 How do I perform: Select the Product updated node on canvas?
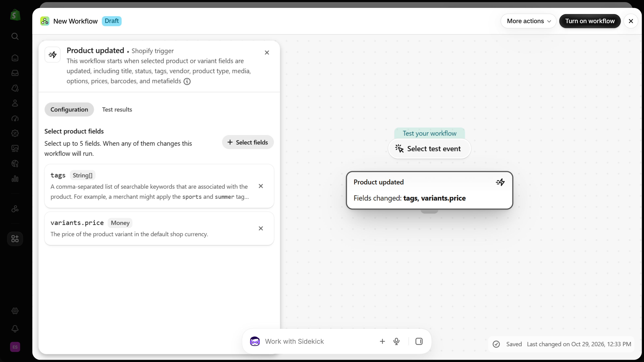(429, 190)
